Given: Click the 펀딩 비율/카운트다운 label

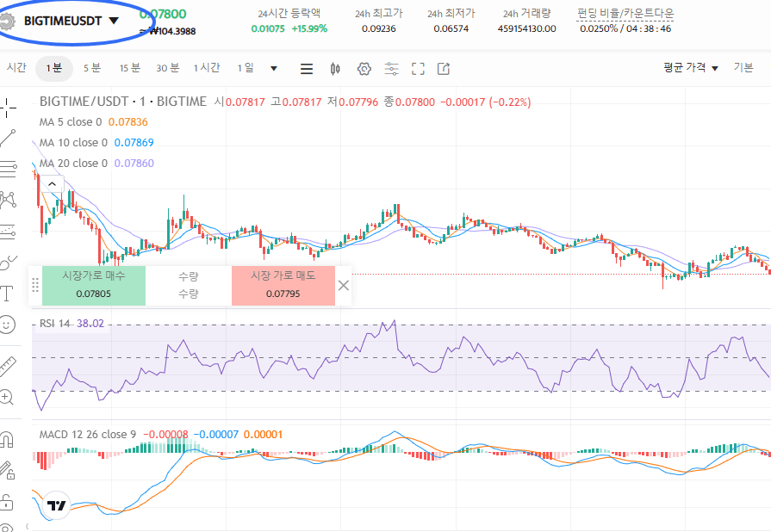Looking at the screenshot, I should tap(625, 13).
